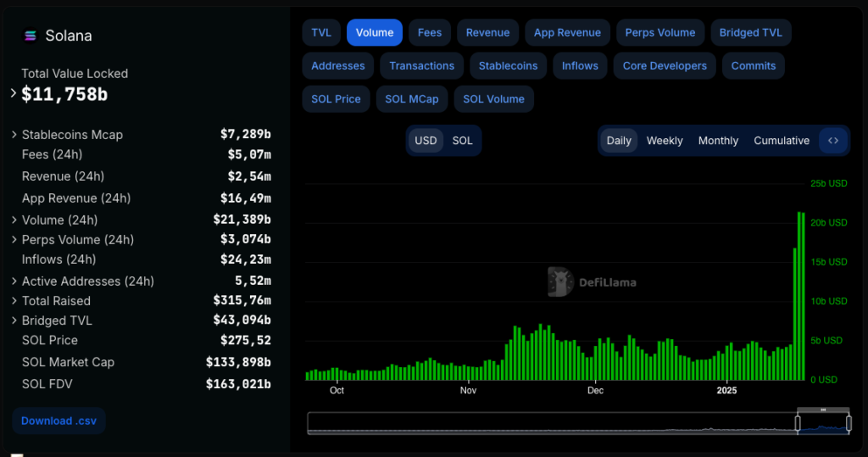Screen dimensions: 868x457
Task: Click the Solana logo icon
Action: click(31, 36)
